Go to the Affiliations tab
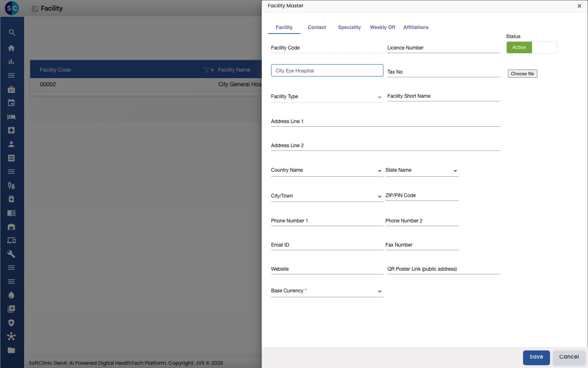Screen dimensions: 588x368 point(416,27)
